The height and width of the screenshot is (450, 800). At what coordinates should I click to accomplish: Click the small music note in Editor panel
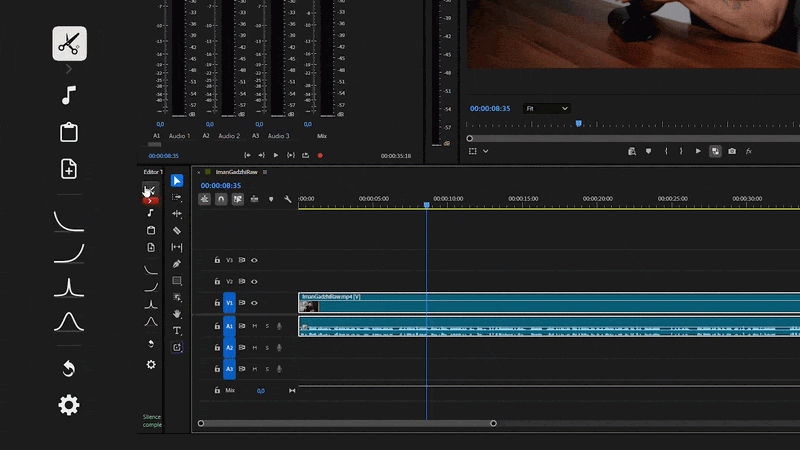151,213
